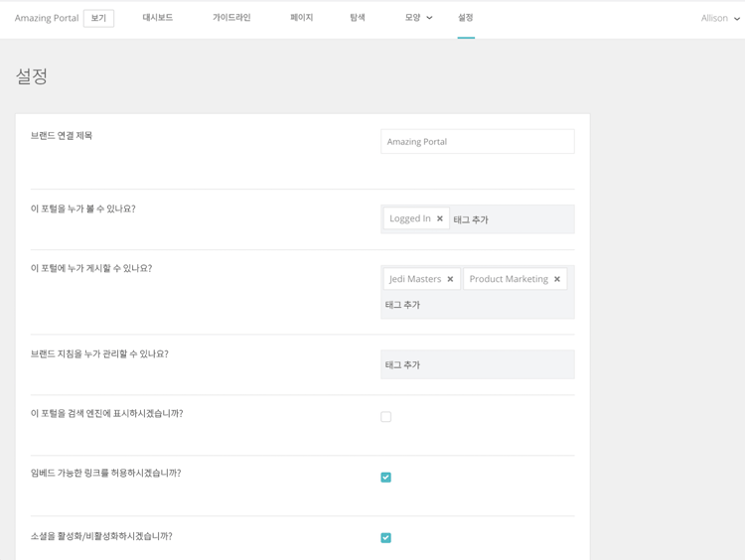745x560 pixels.
Task: Remove the Jedi Masters tag
Action: tap(450, 279)
